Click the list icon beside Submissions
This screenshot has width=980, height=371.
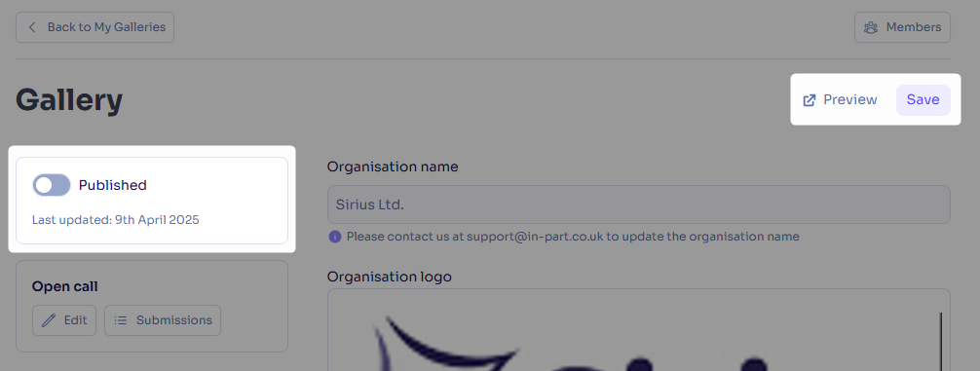coord(121,320)
